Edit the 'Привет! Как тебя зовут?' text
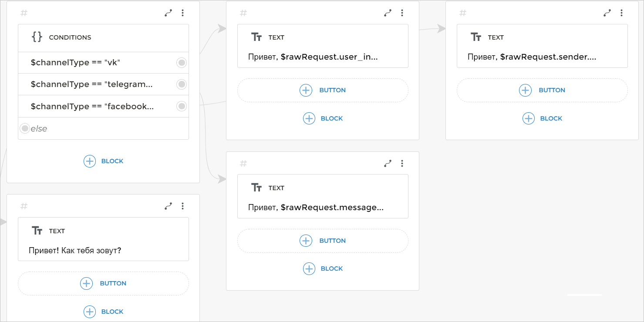This screenshot has width=644, height=322. (x=75, y=251)
